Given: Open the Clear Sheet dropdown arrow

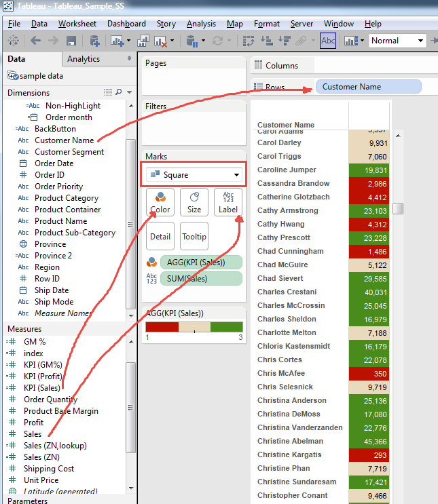Looking at the screenshot, I should (172, 41).
